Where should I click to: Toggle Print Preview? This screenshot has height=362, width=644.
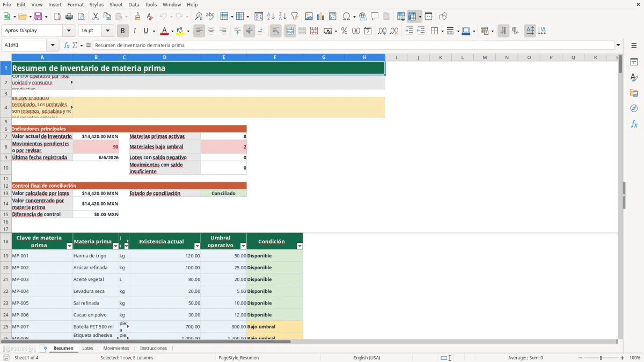click(x=81, y=17)
